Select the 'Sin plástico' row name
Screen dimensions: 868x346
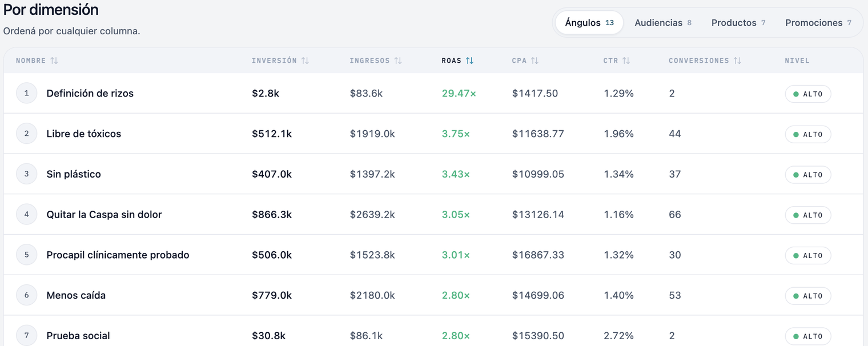click(74, 174)
